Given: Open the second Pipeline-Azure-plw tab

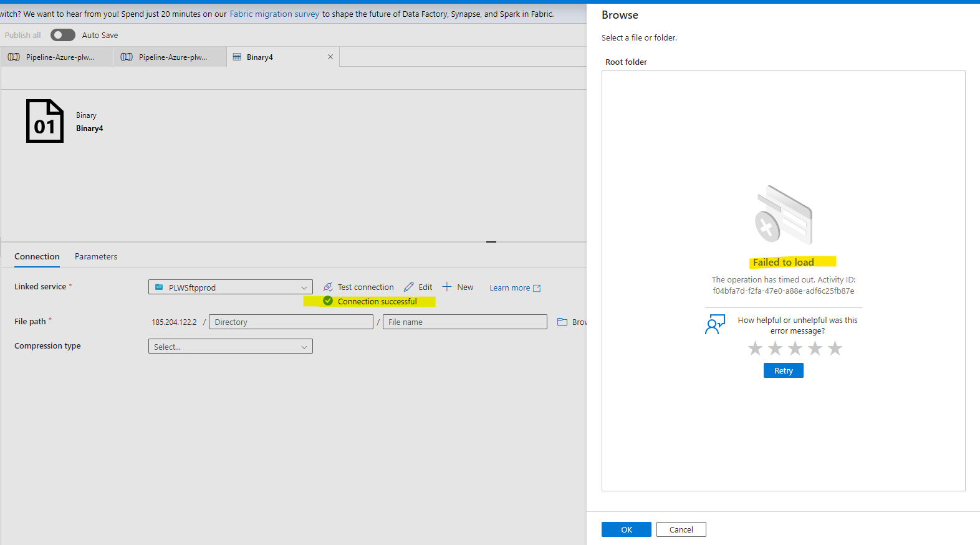Looking at the screenshot, I should click(x=170, y=57).
